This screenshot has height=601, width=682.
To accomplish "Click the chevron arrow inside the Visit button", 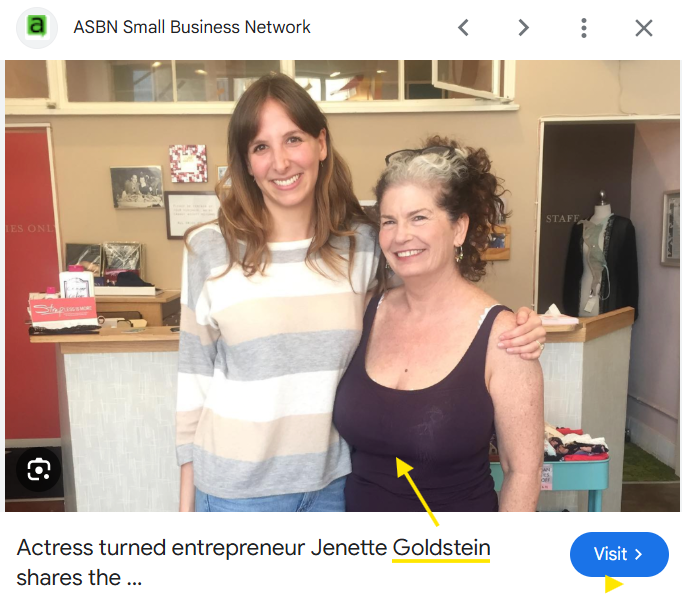I will pyautogui.click(x=639, y=554).
